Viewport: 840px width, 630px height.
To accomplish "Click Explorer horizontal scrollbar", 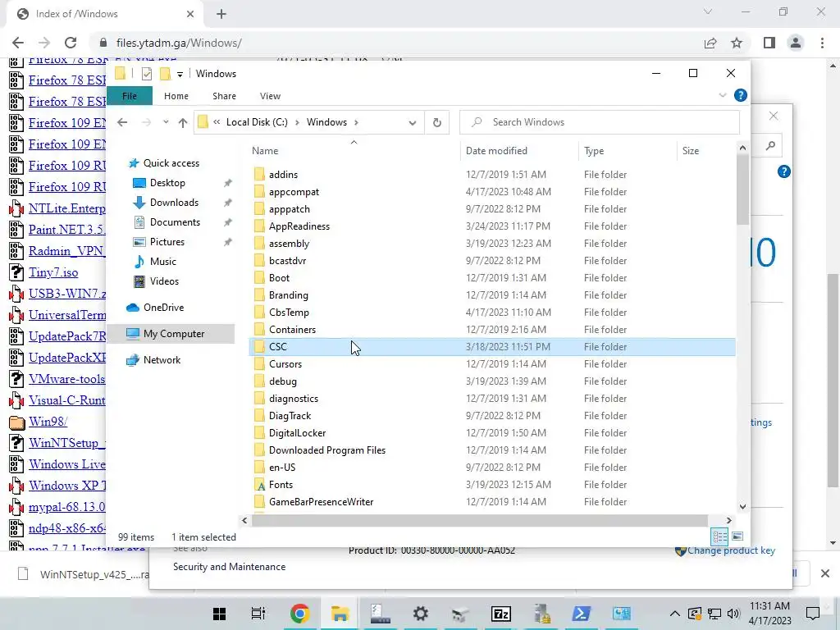I will click(479, 520).
